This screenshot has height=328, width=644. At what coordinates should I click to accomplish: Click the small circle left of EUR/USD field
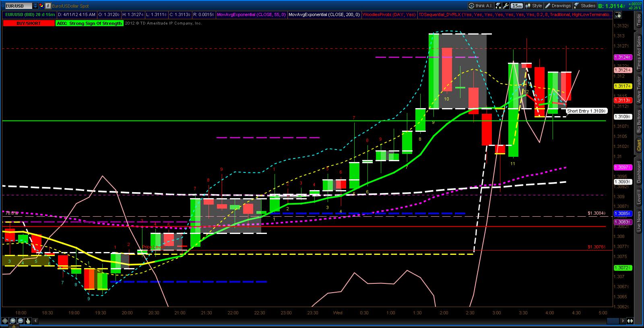(3, 6)
